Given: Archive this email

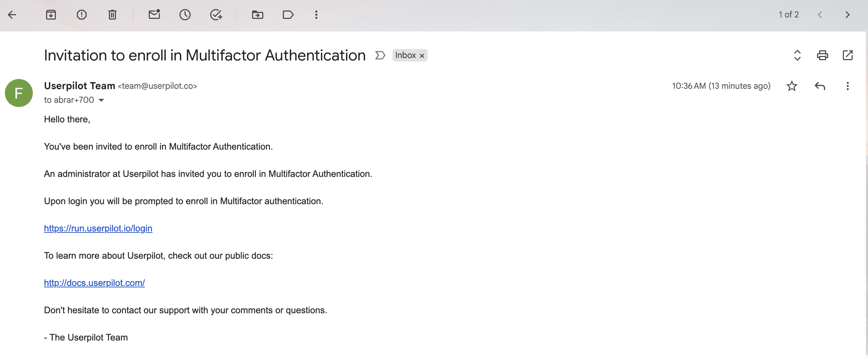Looking at the screenshot, I should click(51, 15).
